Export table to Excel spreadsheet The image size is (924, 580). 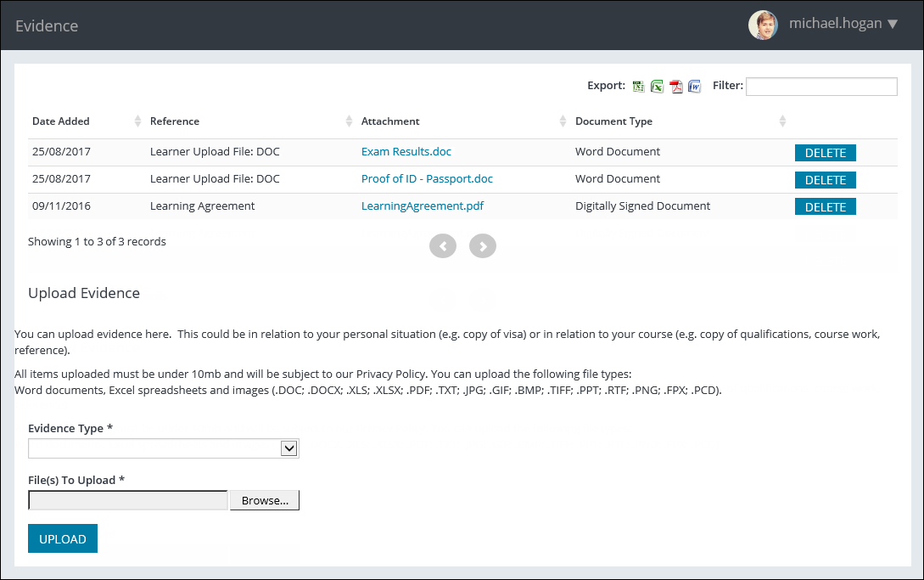click(657, 86)
